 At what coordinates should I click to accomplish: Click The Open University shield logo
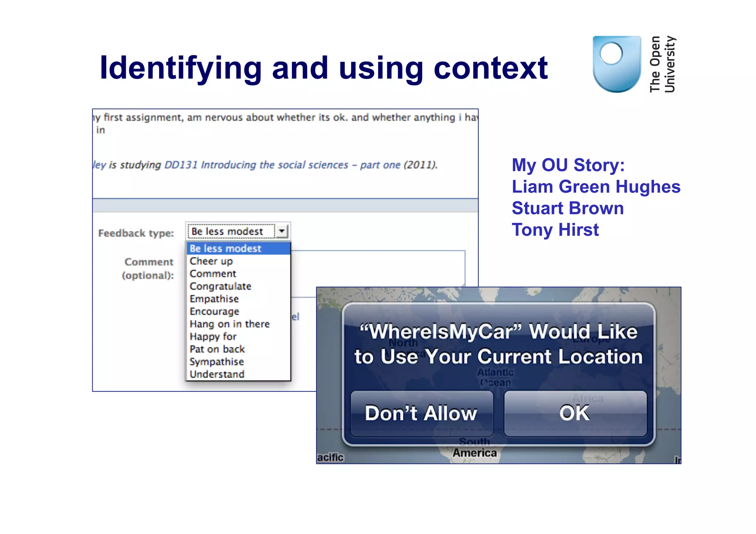(617, 64)
